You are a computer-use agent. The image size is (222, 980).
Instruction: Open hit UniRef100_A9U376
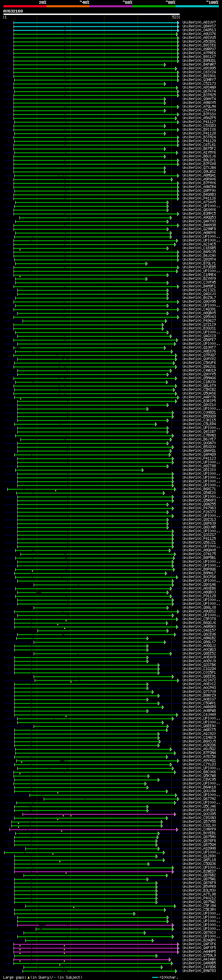click(199, 34)
